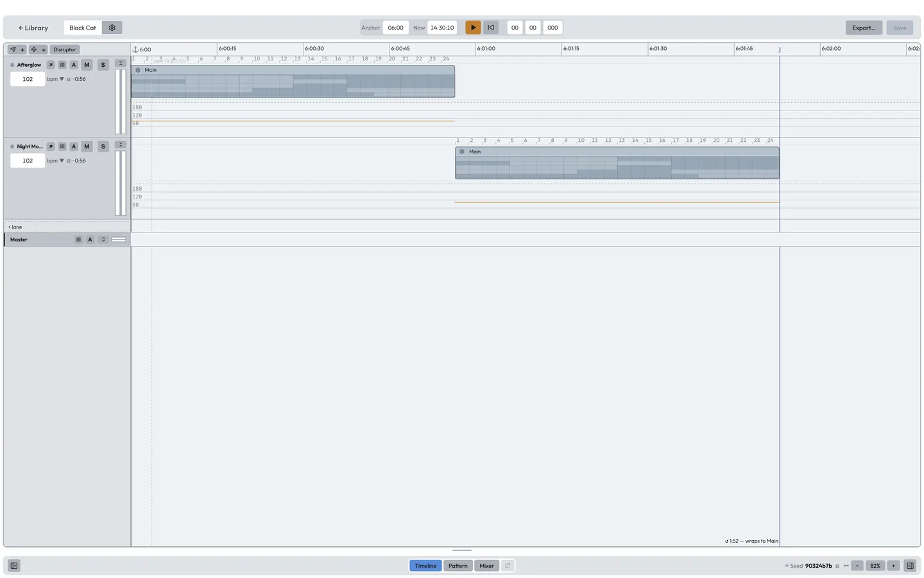Viewport: 924px width, 578px height.
Task: Click the fit-width arrows icon near zoom
Action: [x=846, y=566]
